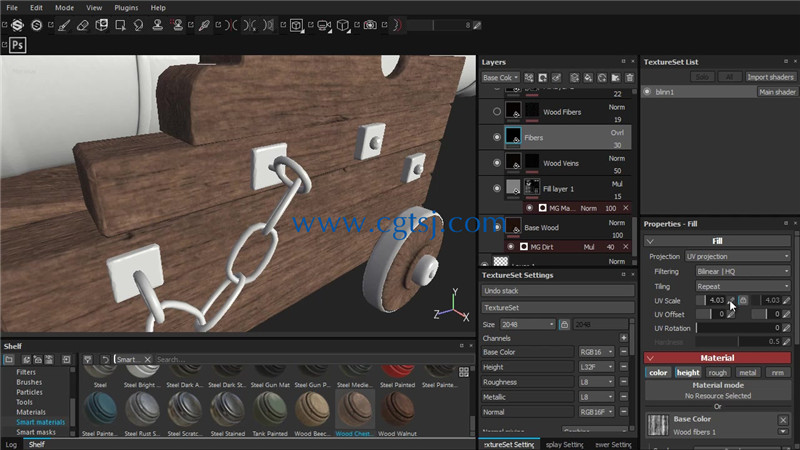This screenshot has height=450, width=800.
Task: Open the Base Color RGB16 format dropdown
Action: (x=596, y=352)
